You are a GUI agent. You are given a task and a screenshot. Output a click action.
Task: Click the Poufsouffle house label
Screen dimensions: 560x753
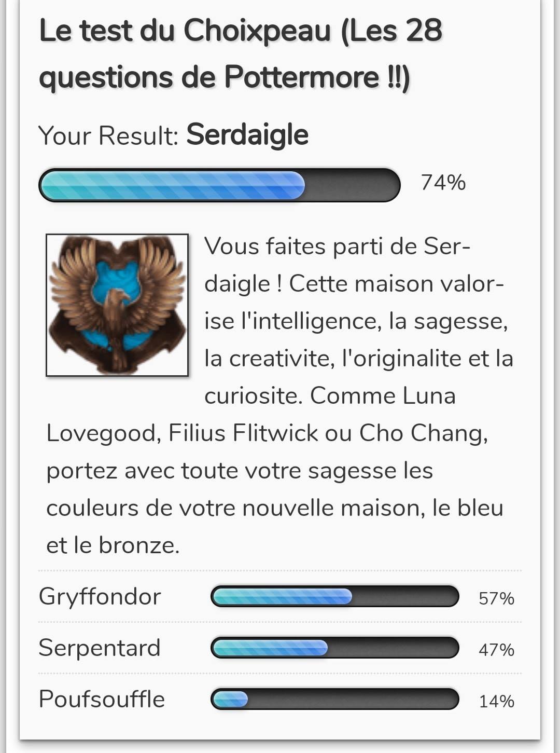pos(102,699)
